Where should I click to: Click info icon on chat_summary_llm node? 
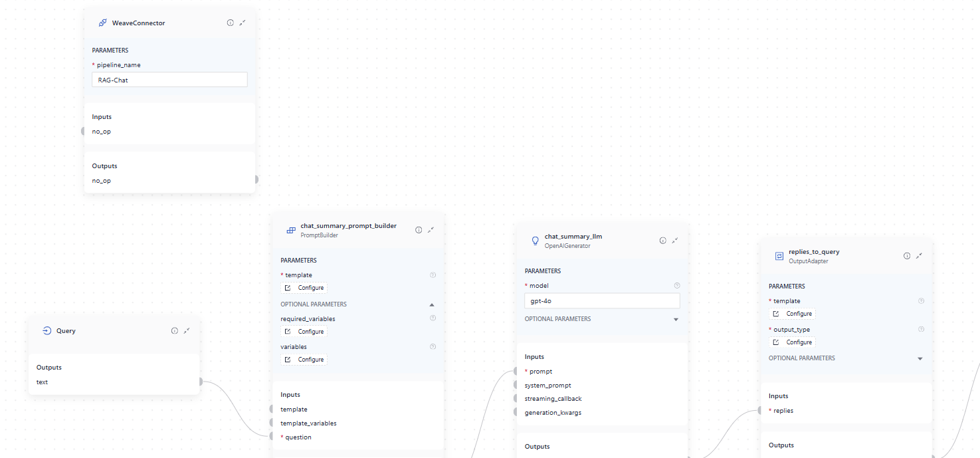pos(662,241)
